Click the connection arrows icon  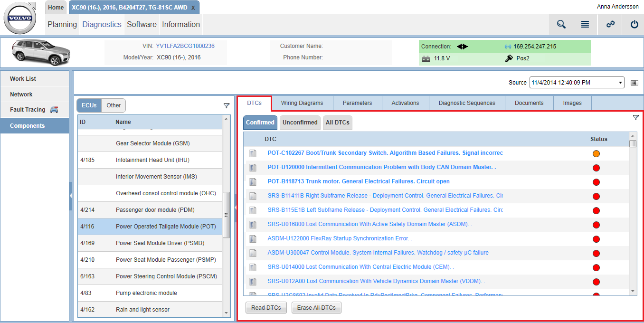coord(463,47)
